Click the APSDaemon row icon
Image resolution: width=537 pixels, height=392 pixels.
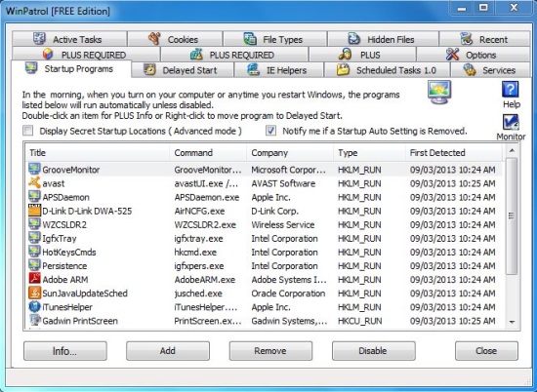pyautogui.click(x=34, y=197)
